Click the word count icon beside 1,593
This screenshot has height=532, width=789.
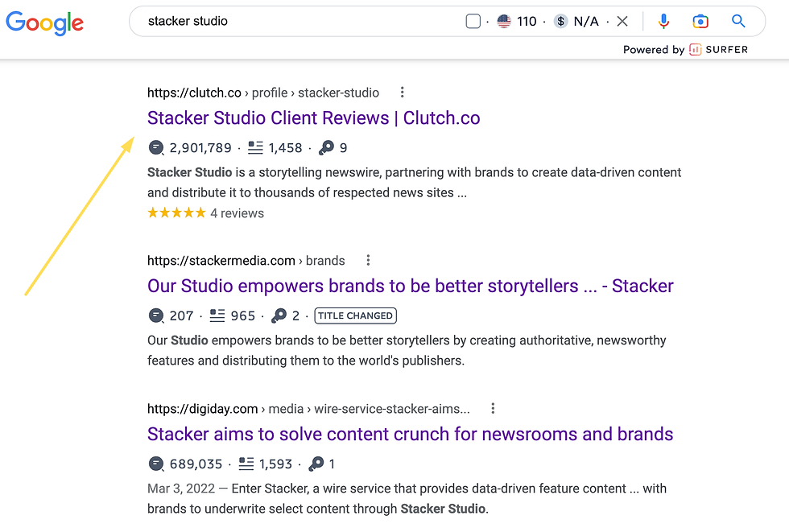point(246,463)
